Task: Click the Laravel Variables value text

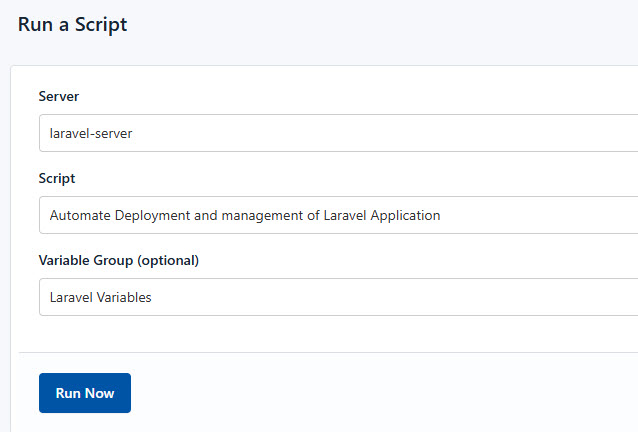Action: click(x=101, y=297)
